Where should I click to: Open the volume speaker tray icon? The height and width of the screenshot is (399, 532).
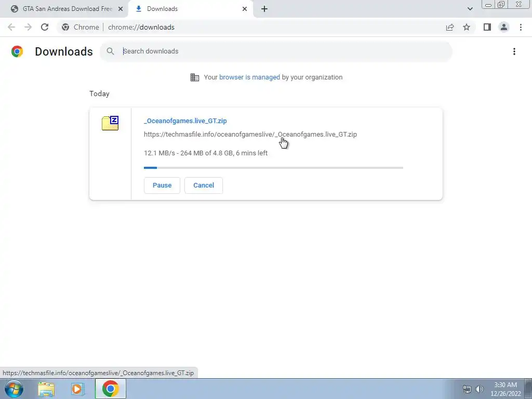(480, 389)
